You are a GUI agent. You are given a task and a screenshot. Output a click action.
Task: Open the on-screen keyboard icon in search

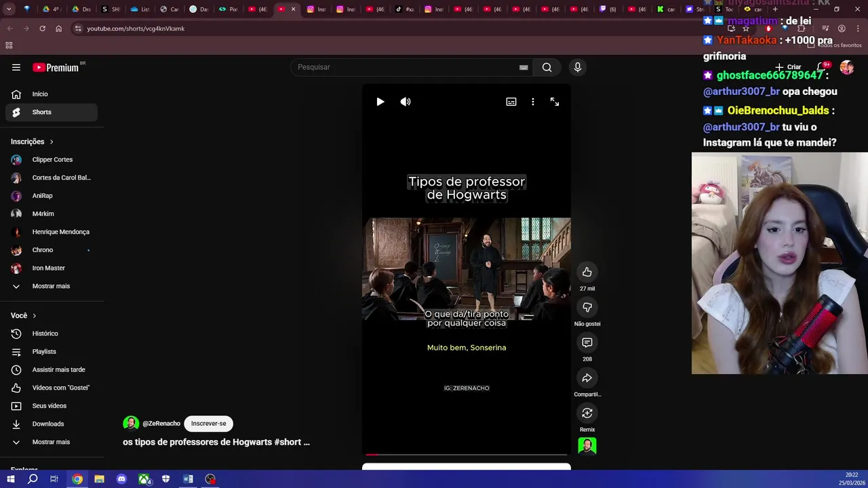524,67
